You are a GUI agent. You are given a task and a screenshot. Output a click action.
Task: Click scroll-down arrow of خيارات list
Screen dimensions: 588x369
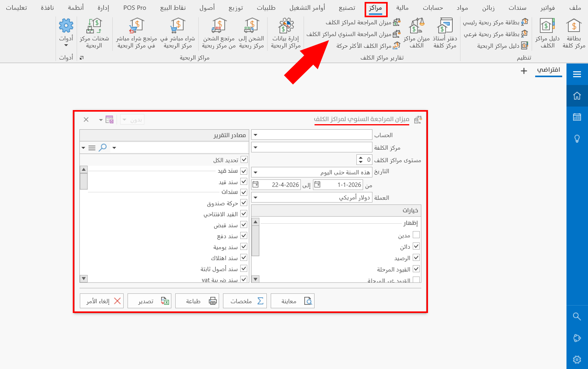pyautogui.click(x=255, y=279)
